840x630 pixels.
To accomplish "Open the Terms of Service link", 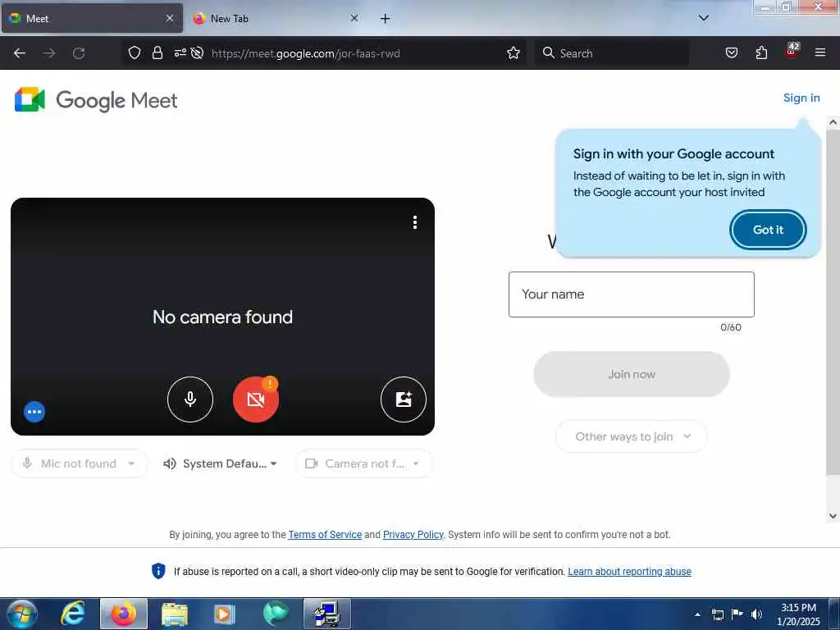I will click(x=325, y=535).
